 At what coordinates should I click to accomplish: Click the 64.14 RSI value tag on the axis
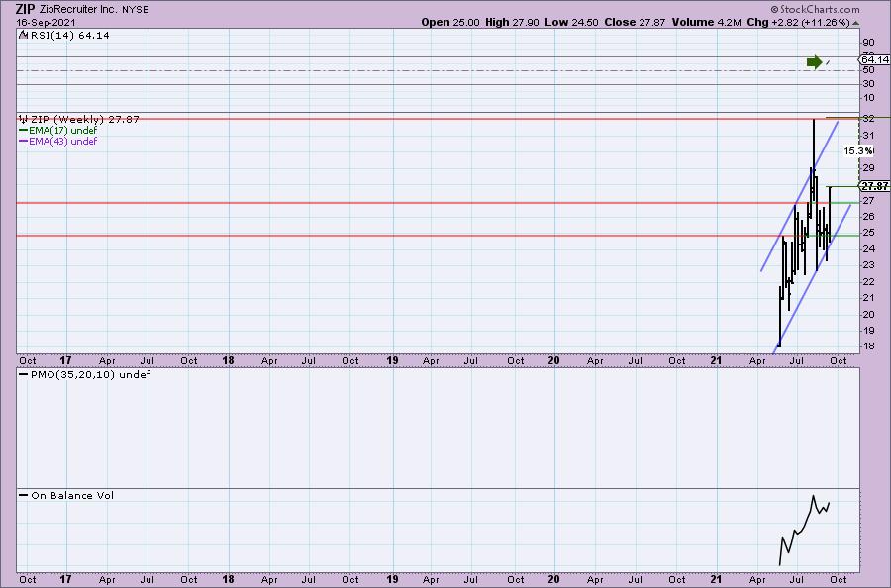coord(874,59)
